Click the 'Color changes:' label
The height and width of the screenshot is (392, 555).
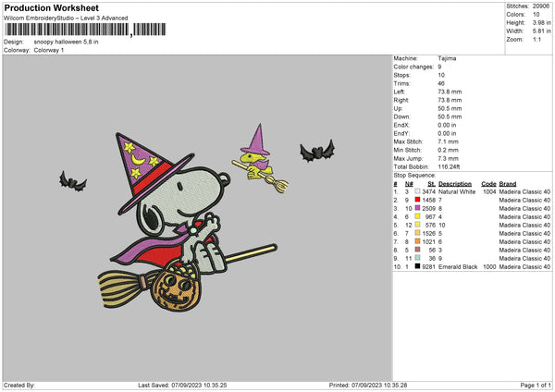pos(413,67)
